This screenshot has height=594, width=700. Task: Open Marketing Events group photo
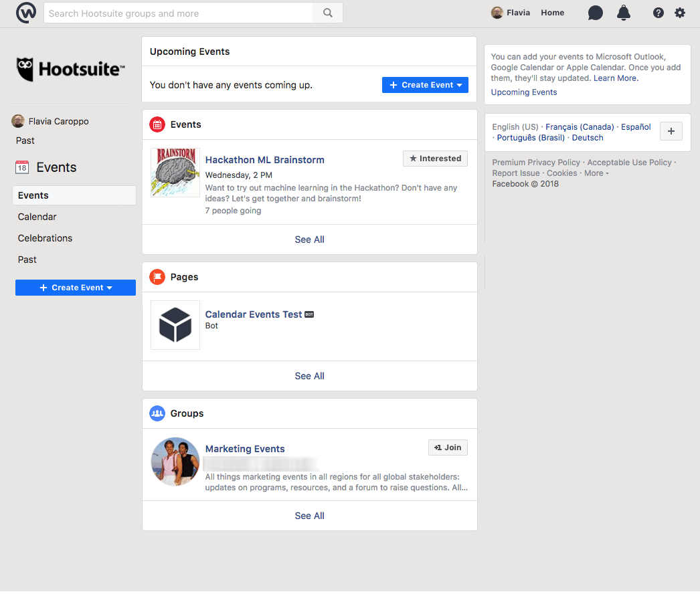point(175,462)
